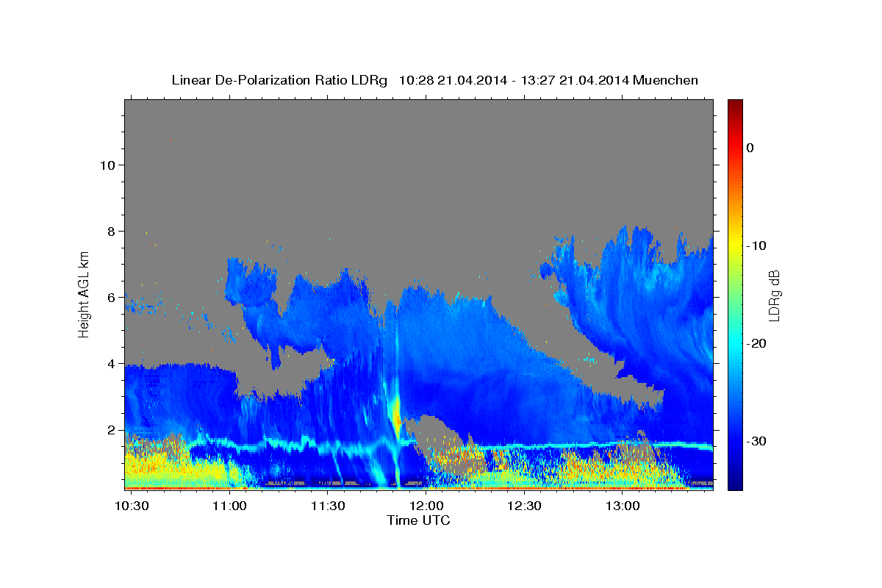Click the height tick label 4

point(112,364)
